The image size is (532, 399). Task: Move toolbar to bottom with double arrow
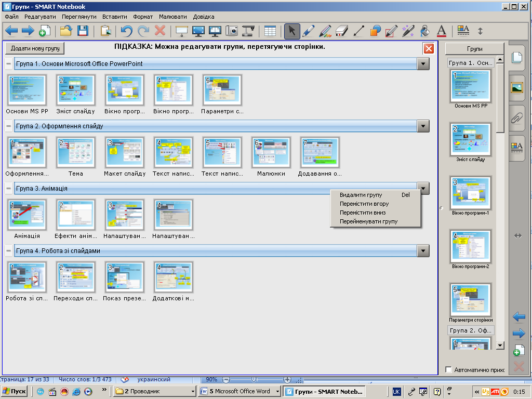480,31
